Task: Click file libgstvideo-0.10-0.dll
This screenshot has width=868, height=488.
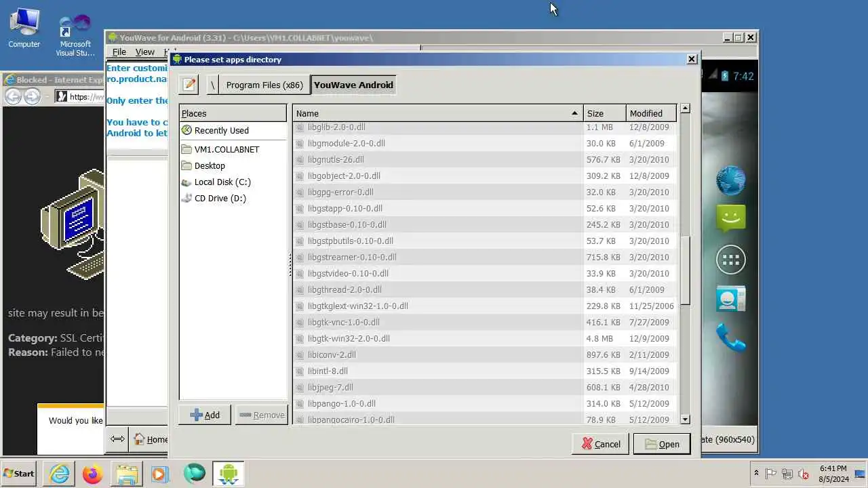Action: coord(348,273)
